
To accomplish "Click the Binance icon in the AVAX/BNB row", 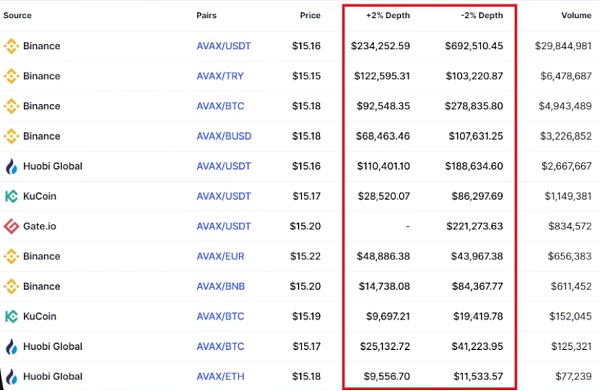I will pyautogui.click(x=11, y=286).
